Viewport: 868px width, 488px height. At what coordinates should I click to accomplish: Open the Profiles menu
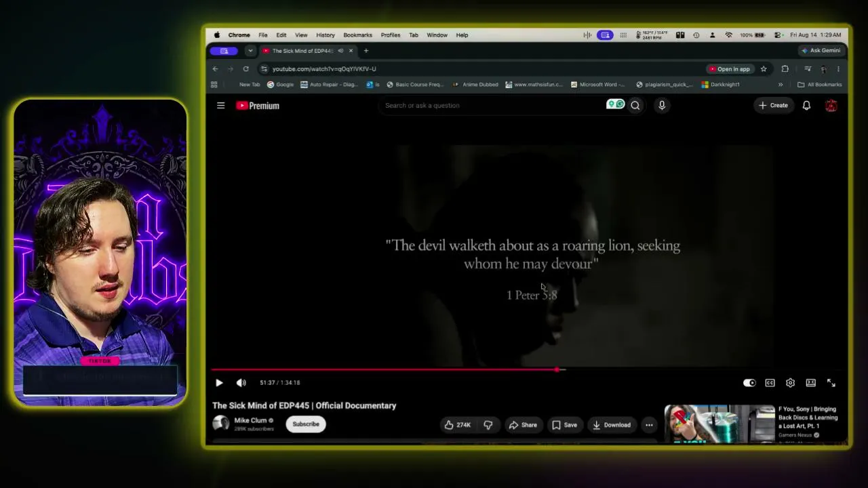(391, 35)
